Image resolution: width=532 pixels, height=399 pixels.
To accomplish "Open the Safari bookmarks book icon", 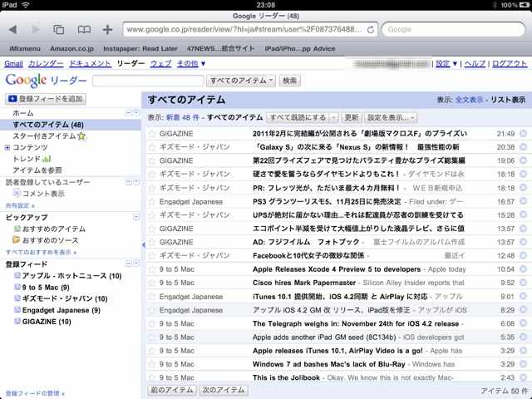I will (x=84, y=30).
